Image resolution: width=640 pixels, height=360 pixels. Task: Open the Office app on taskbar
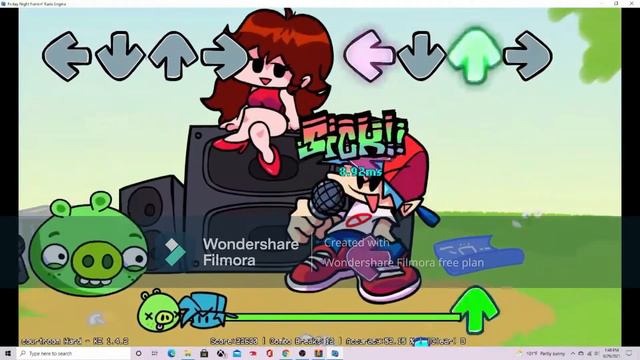(x=269, y=353)
